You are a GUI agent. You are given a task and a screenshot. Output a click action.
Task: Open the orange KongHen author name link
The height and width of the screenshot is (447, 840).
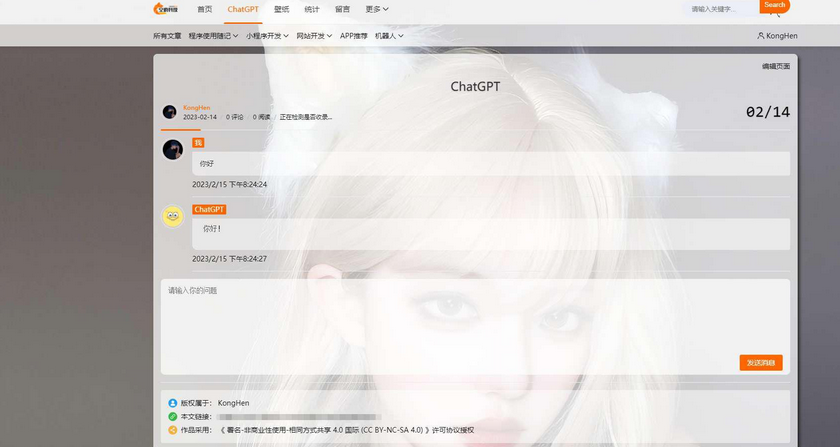[x=197, y=108]
